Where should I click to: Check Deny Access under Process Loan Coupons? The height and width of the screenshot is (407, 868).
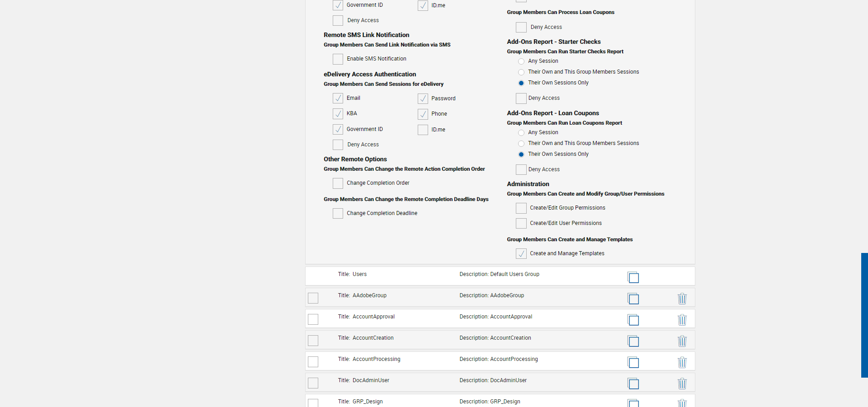pos(521,27)
